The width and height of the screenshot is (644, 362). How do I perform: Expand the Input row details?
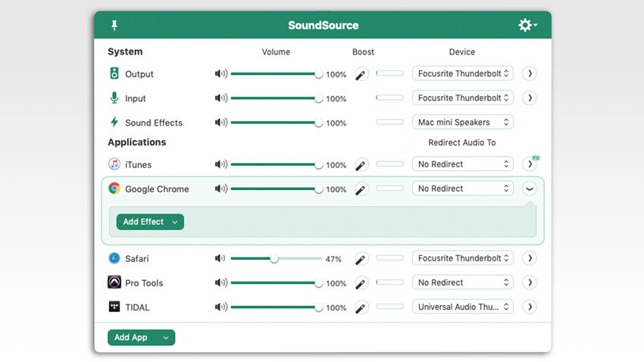pyautogui.click(x=530, y=98)
